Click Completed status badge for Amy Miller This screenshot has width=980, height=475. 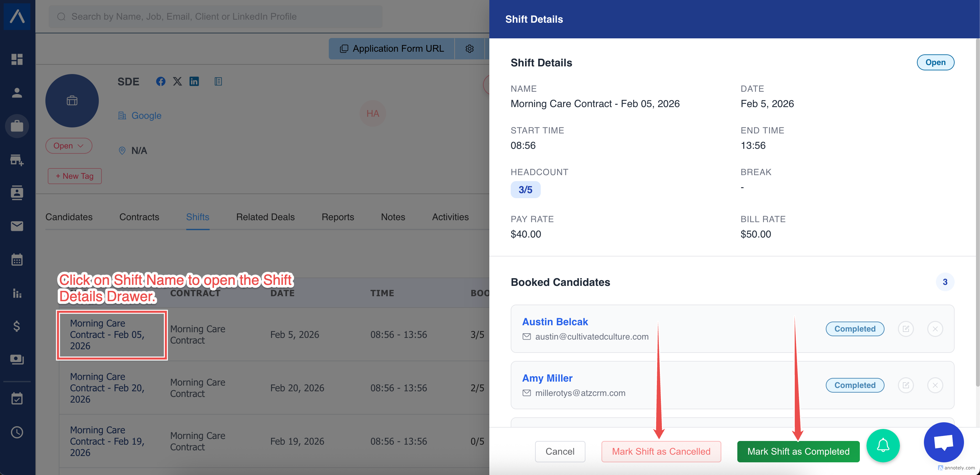854,385
